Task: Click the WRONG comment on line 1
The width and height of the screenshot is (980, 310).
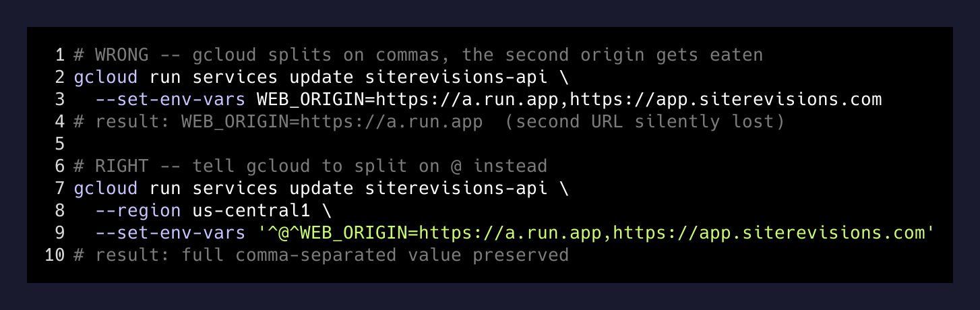Action: [x=418, y=55]
